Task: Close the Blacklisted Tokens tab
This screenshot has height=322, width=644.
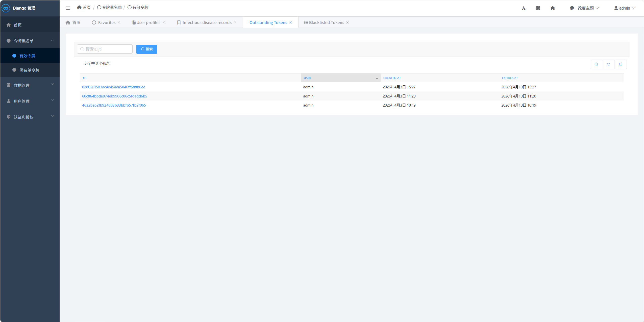Action: 348,22
